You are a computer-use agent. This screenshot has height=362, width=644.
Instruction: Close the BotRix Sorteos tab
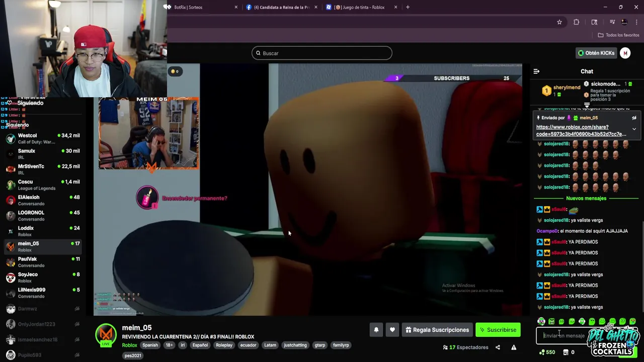coord(236,7)
